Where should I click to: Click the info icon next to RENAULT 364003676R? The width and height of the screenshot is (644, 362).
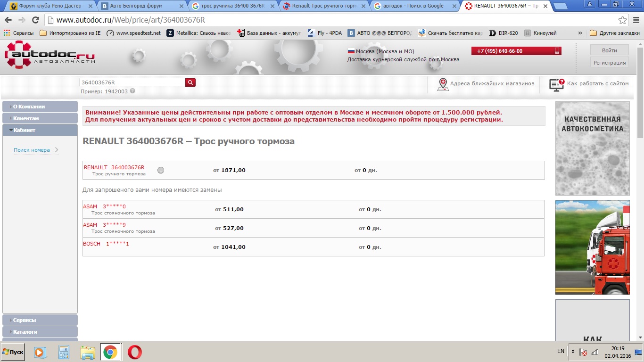[x=161, y=170]
